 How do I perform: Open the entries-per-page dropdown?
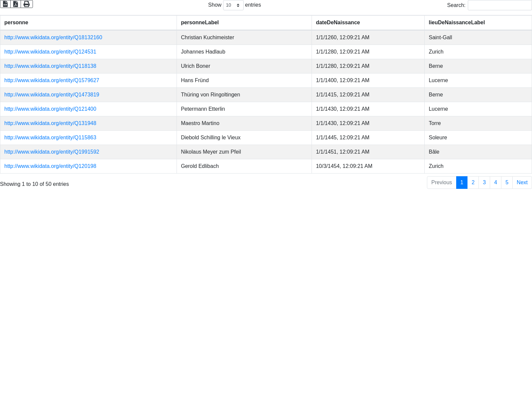tap(233, 5)
